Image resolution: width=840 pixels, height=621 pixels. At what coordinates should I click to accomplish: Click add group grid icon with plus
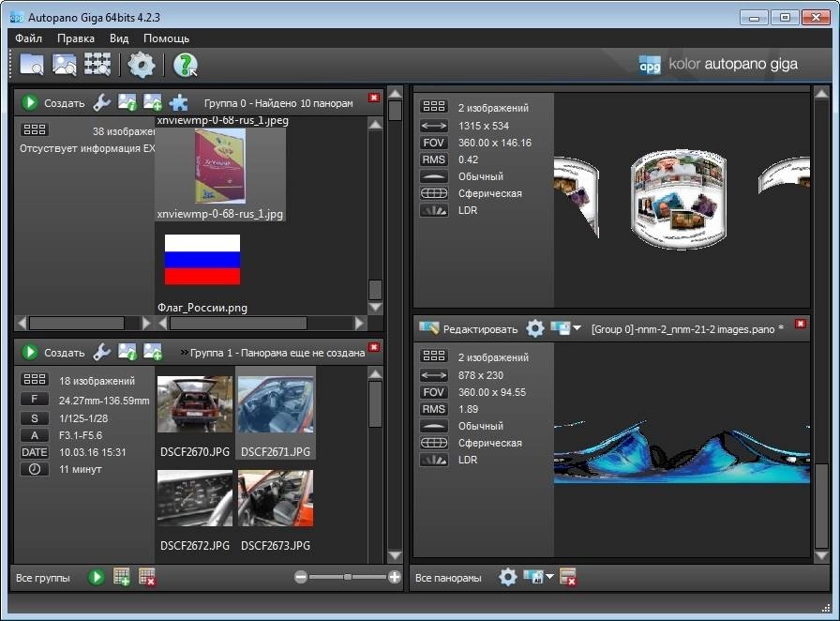122,577
